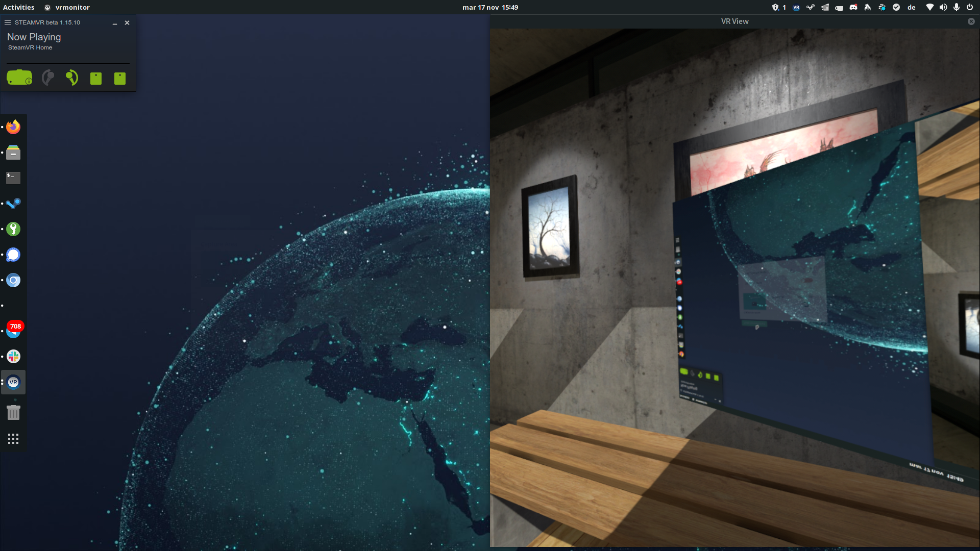
Task: Click the Caffeine cup tray icon
Action: point(839,7)
